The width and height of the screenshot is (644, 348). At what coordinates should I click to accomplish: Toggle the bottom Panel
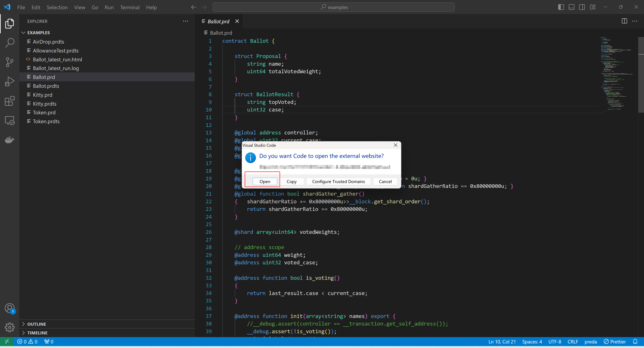click(572, 7)
